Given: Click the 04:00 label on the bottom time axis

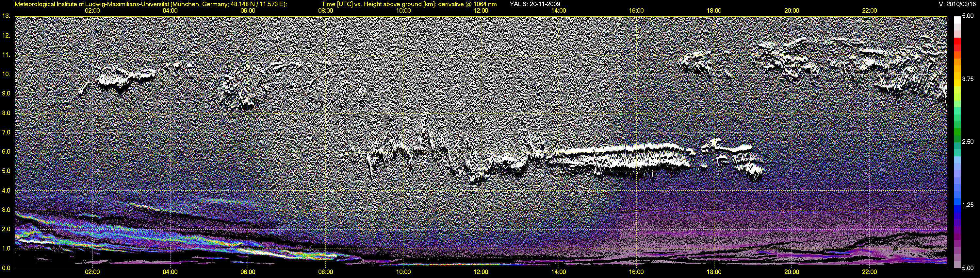Looking at the screenshot, I should (x=170, y=272).
